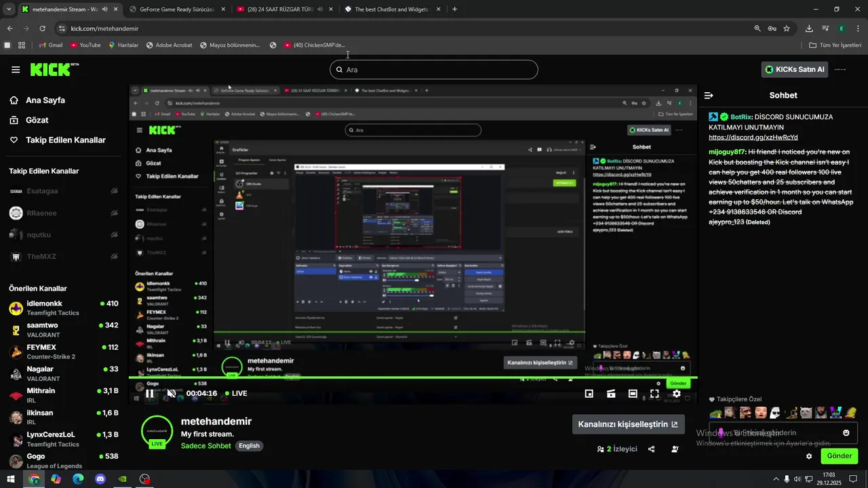The height and width of the screenshot is (488, 868).
Task: Pause the live stream playback
Action: pos(150,393)
